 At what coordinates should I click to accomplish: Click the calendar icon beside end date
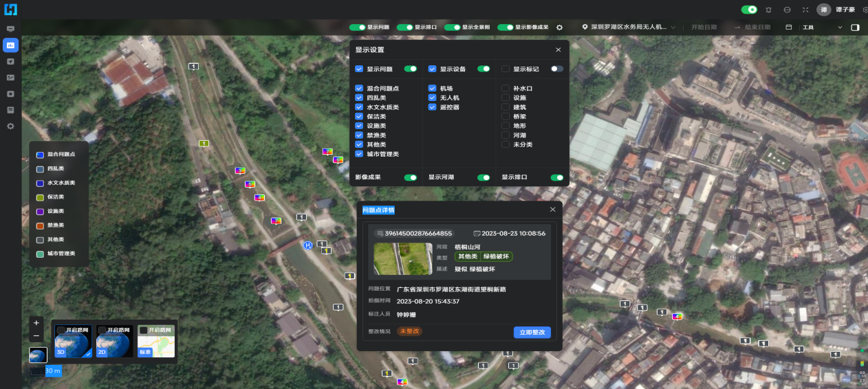click(x=788, y=27)
